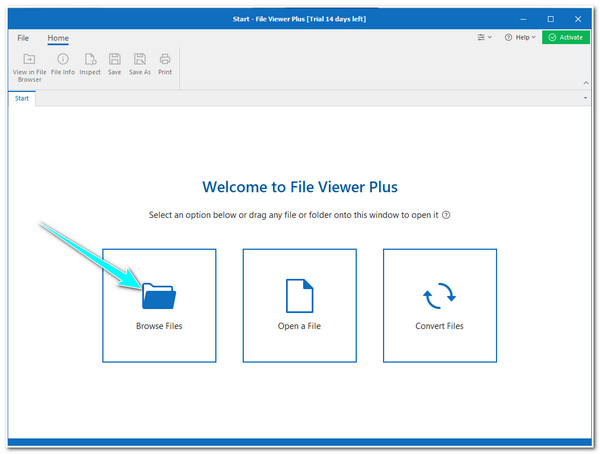Screen dimensions: 600x454
Task: Minimize the File Viewer Plus window
Action: pyautogui.click(x=523, y=19)
